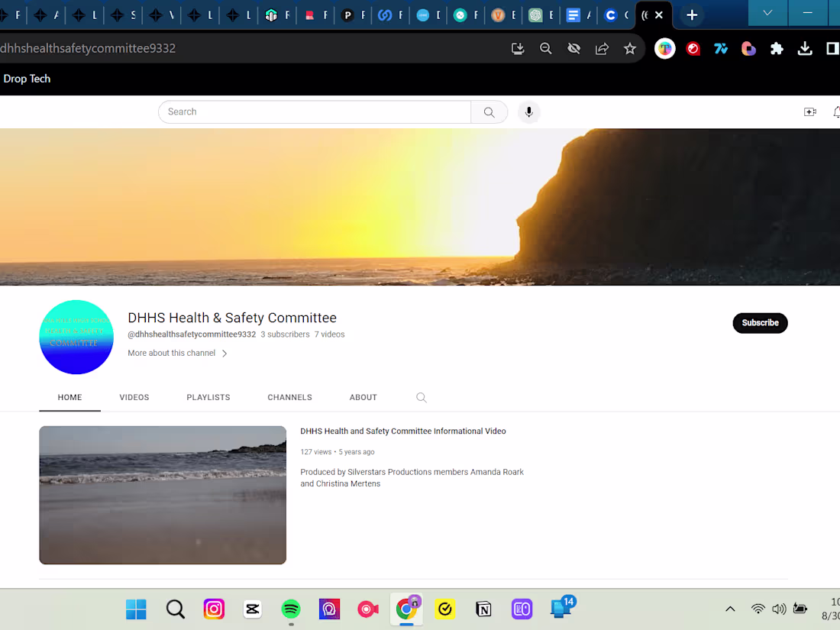840x630 pixels.
Task: Click the Extensions puzzle piece icon
Action: pos(777,48)
